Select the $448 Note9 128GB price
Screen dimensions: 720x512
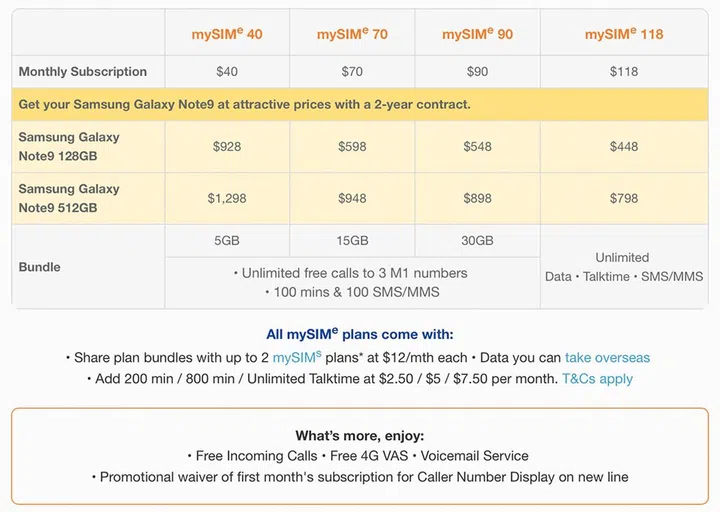click(623, 146)
